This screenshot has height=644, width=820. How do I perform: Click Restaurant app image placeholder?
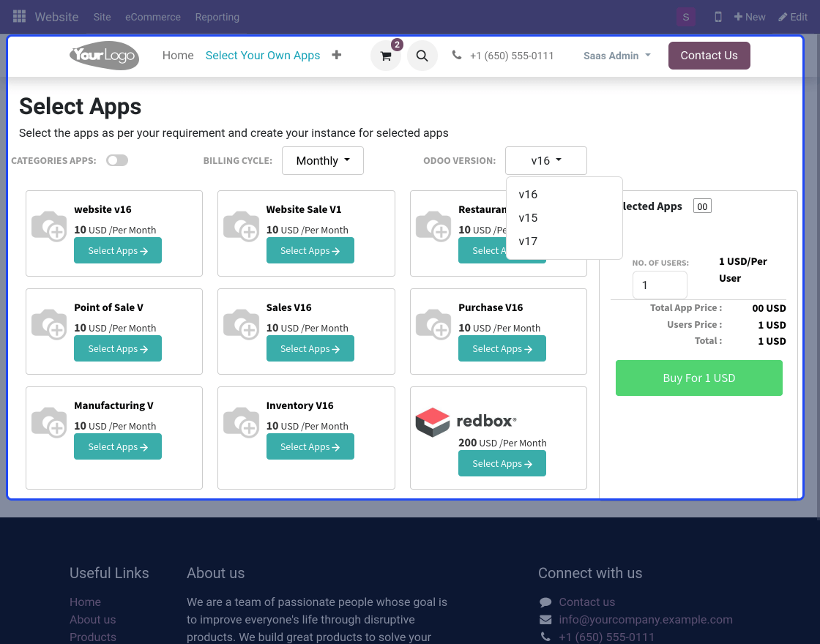point(433,226)
